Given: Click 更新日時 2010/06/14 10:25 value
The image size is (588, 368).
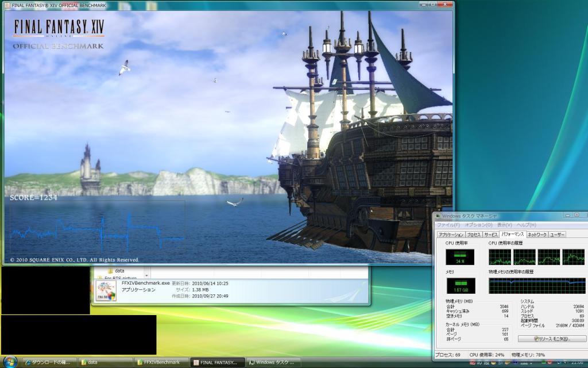Looking at the screenshot, I should pos(210,283).
